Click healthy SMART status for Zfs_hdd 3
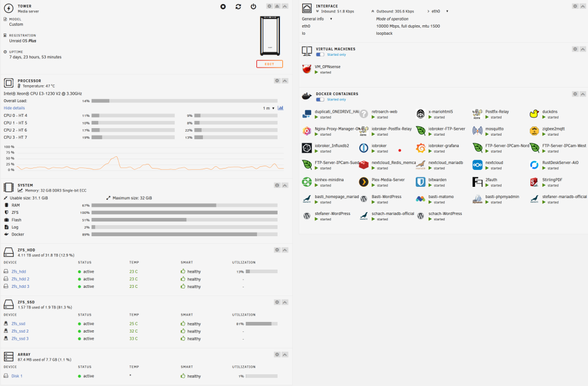The width and height of the screenshot is (588, 386). pos(191,287)
